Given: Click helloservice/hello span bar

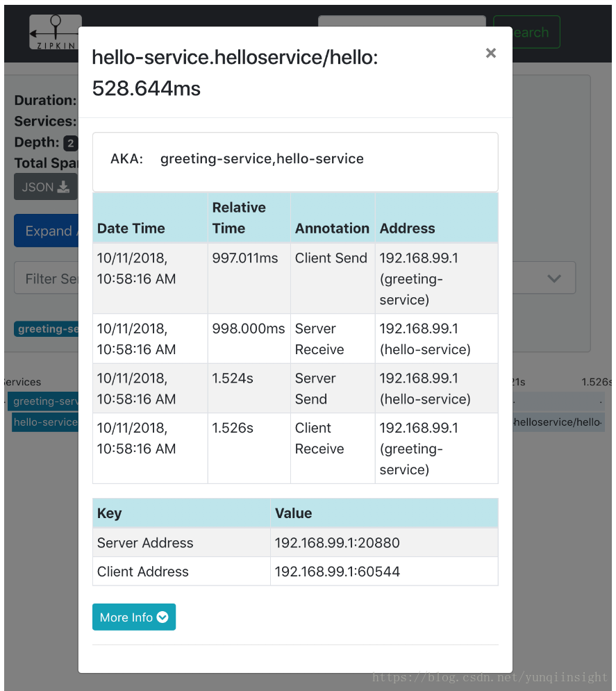Looking at the screenshot, I should pos(558,422).
